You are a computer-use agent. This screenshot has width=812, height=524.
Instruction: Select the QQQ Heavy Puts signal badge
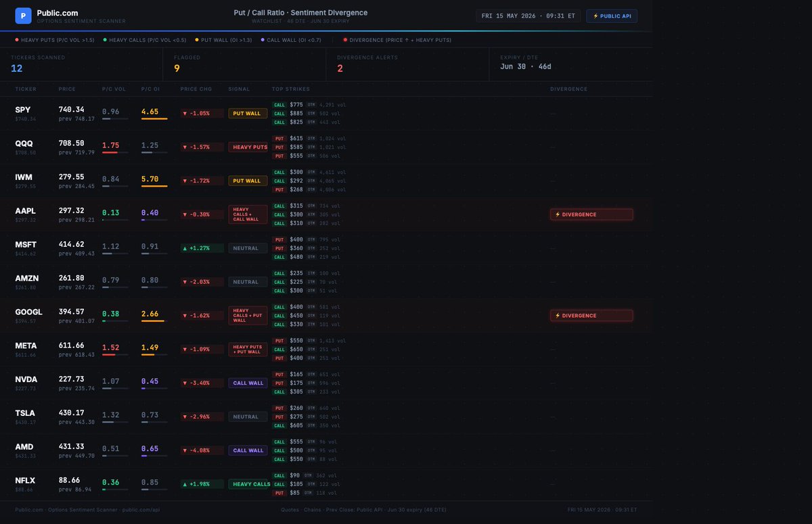click(x=248, y=147)
